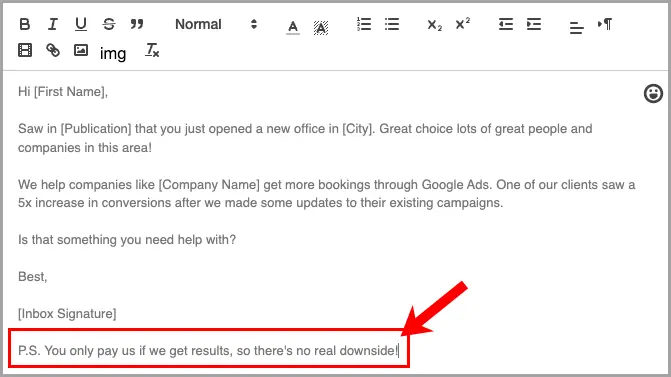Toggle right-to-left text direction
This screenshot has height=377, width=671.
pyautogui.click(x=605, y=24)
